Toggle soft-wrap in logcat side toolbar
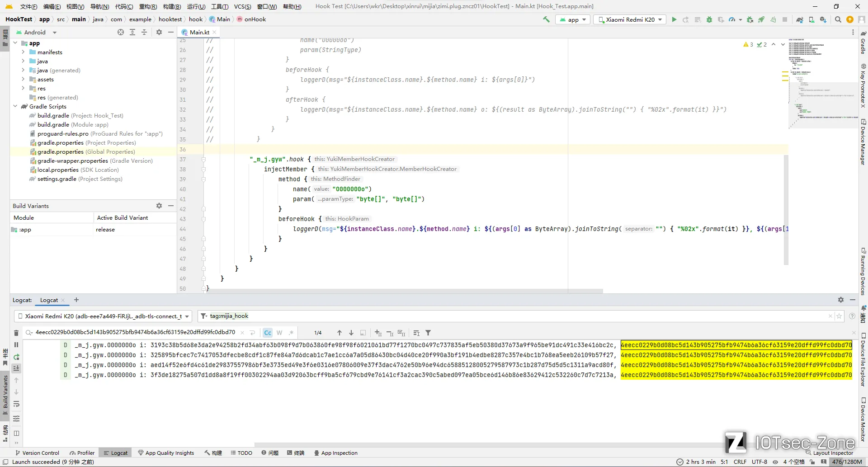 tap(16, 404)
